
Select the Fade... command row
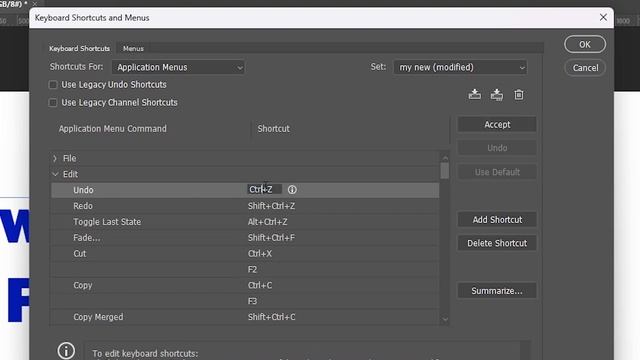(x=245, y=238)
